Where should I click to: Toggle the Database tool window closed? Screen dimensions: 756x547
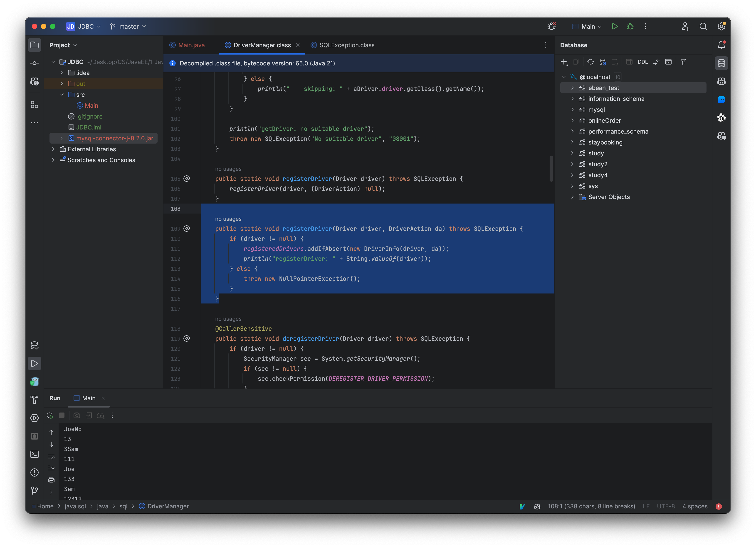(721, 63)
